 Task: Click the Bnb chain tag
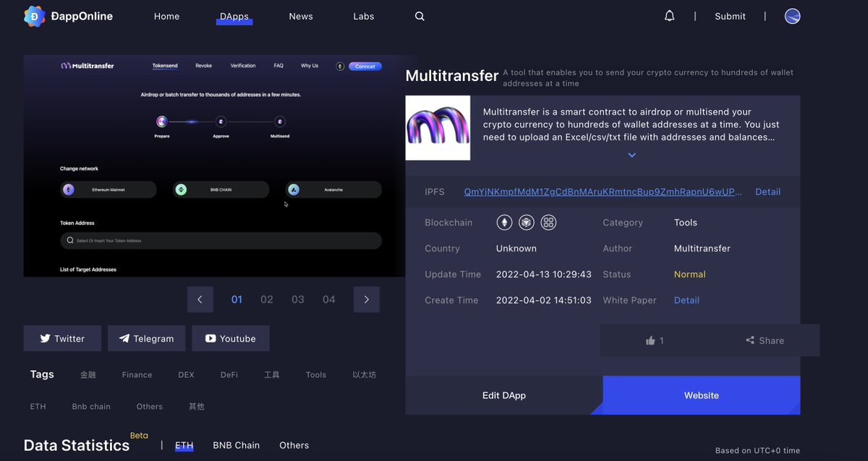click(x=91, y=407)
